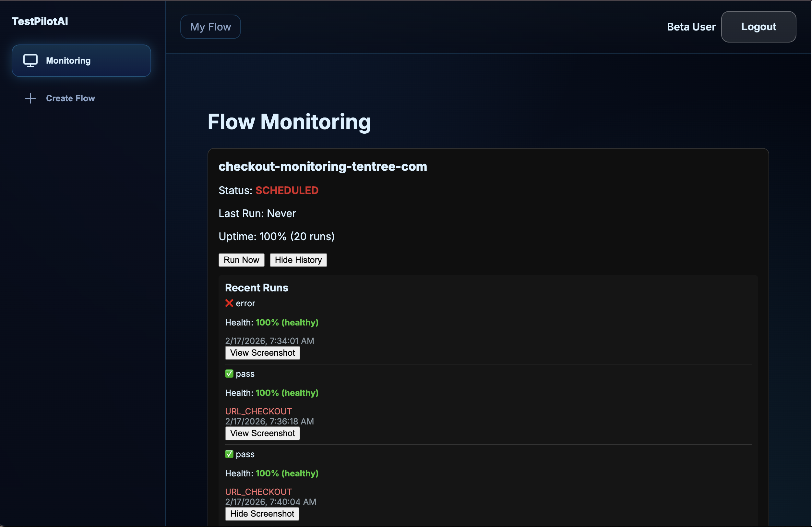Viewport: 812px width, 527px height.
Task: Click the TestPilotAI logo
Action: point(40,21)
